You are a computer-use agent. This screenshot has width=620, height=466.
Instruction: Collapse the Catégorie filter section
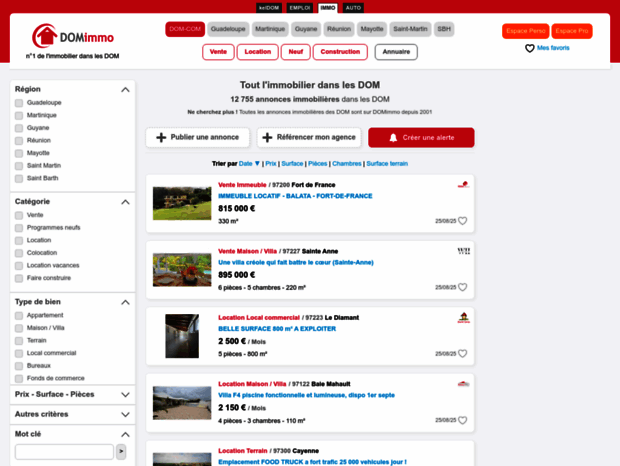[125, 202]
